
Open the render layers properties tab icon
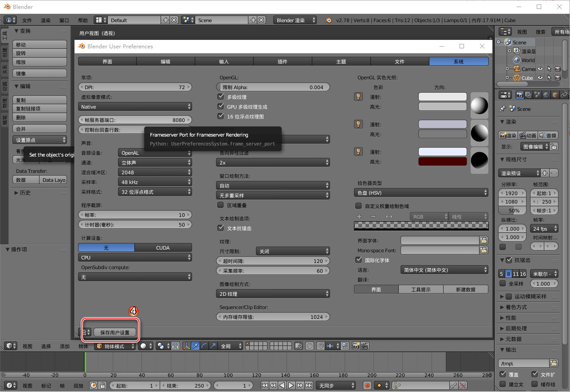(x=528, y=95)
